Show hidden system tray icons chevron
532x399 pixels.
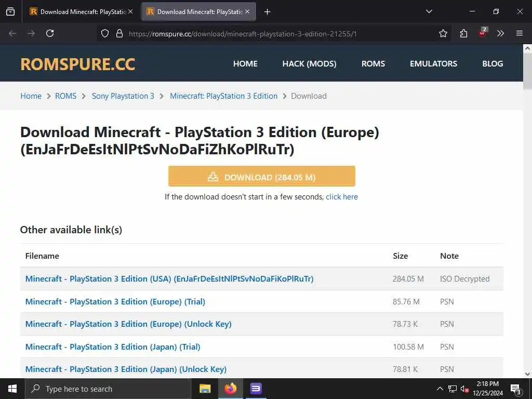(x=440, y=389)
